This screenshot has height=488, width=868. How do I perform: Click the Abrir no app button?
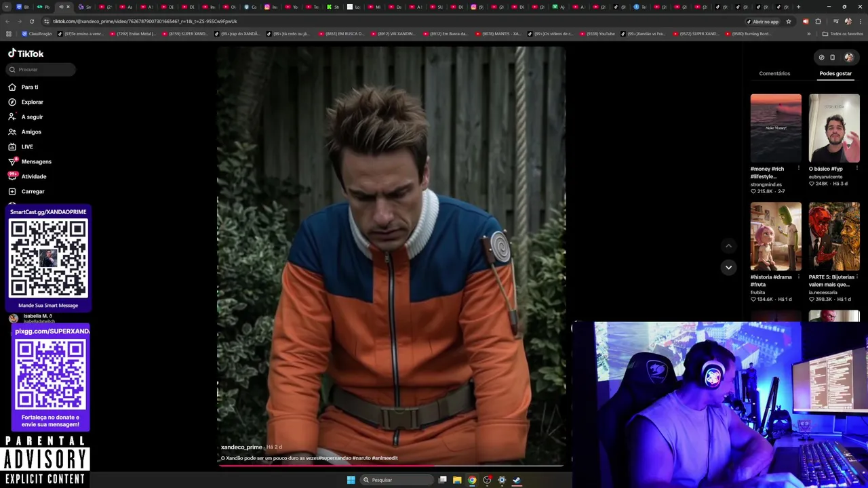click(762, 22)
